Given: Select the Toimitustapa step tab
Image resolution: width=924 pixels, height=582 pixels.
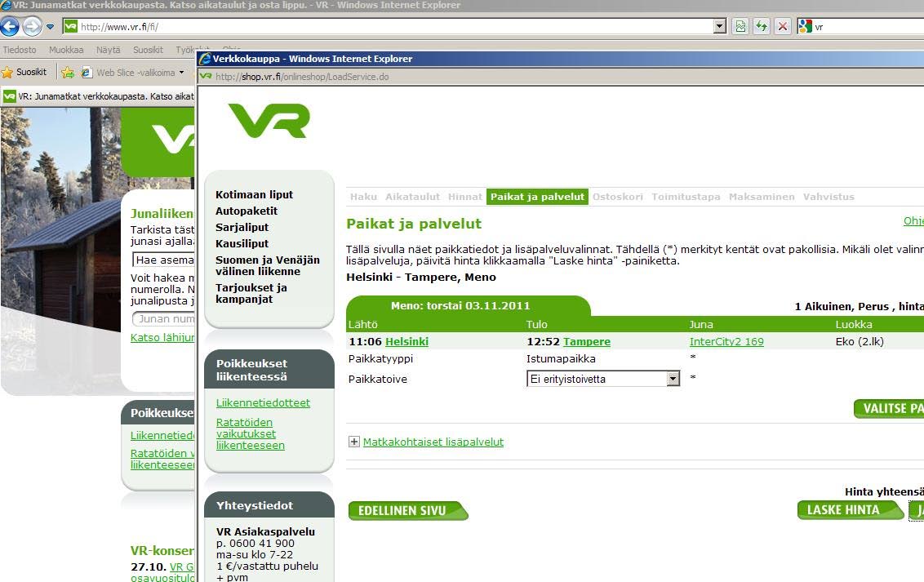Looking at the screenshot, I should pyautogui.click(x=686, y=197).
